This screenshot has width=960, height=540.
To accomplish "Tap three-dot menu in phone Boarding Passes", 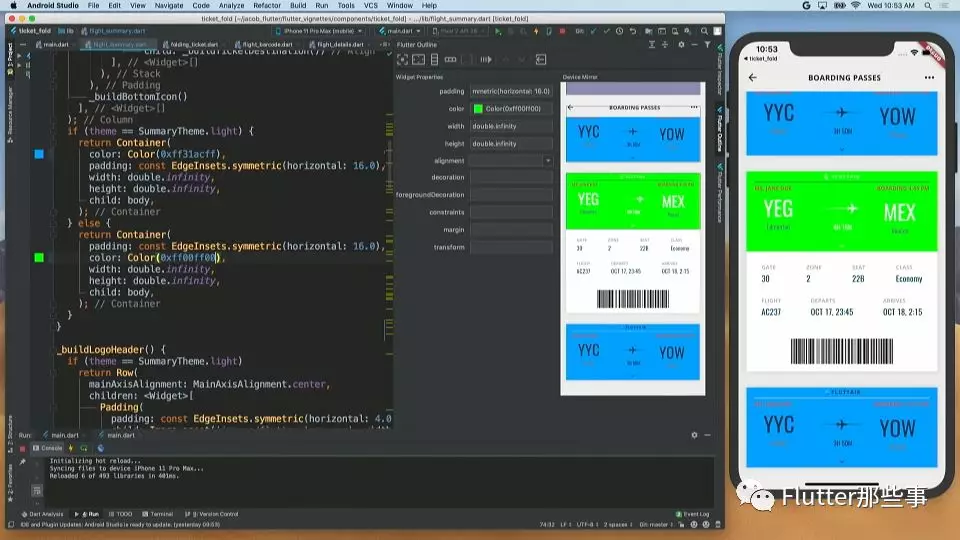I will click(929, 78).
